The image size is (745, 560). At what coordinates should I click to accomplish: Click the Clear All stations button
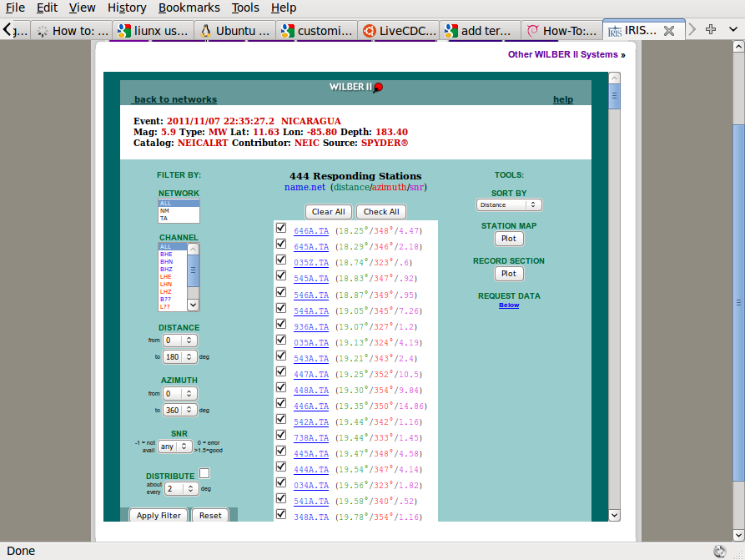pos(329,211)
